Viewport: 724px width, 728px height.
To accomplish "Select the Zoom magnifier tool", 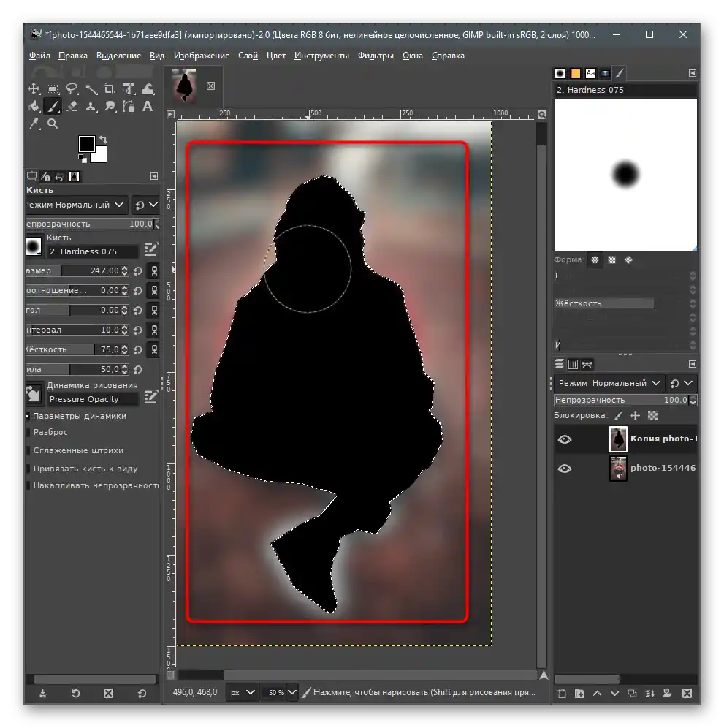I will coord(53,124).
